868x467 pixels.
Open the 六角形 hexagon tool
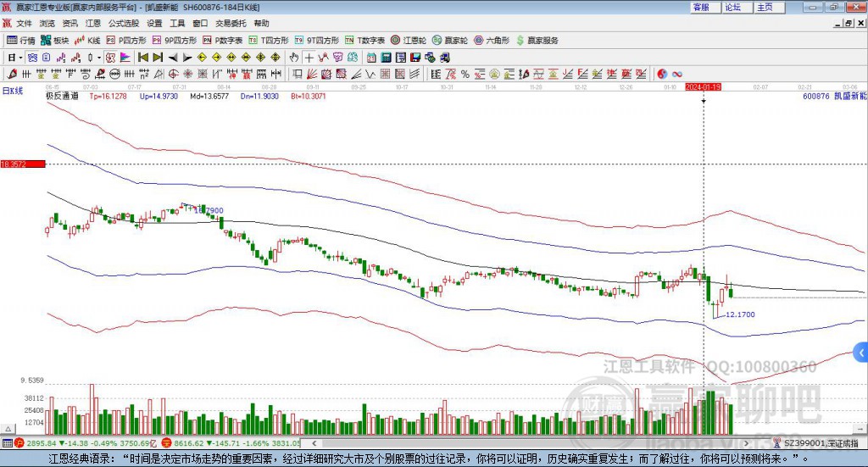click(x=492, y=41)
